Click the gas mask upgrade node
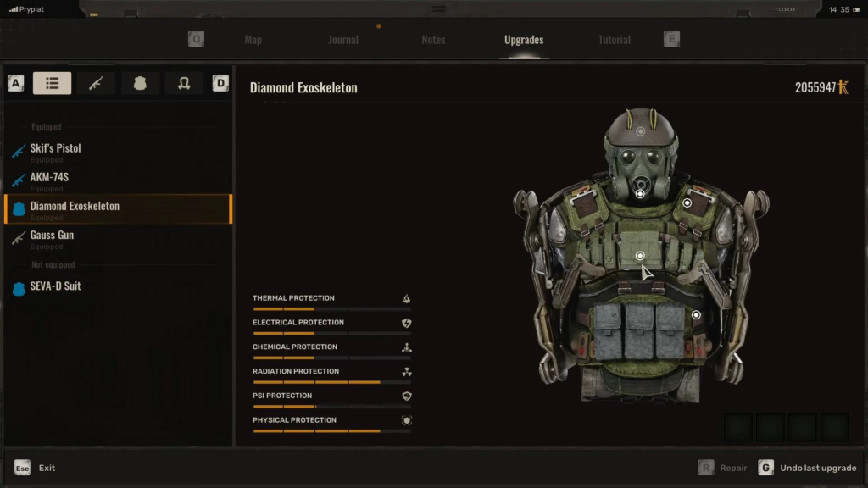The height and width of the screenshot is (488, 868). click(641, 194)
